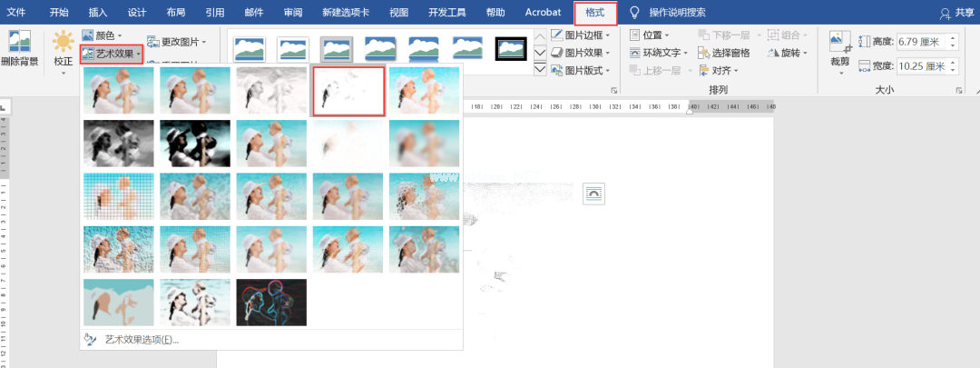Expand the full picture styles gallery

coord(540,69)
